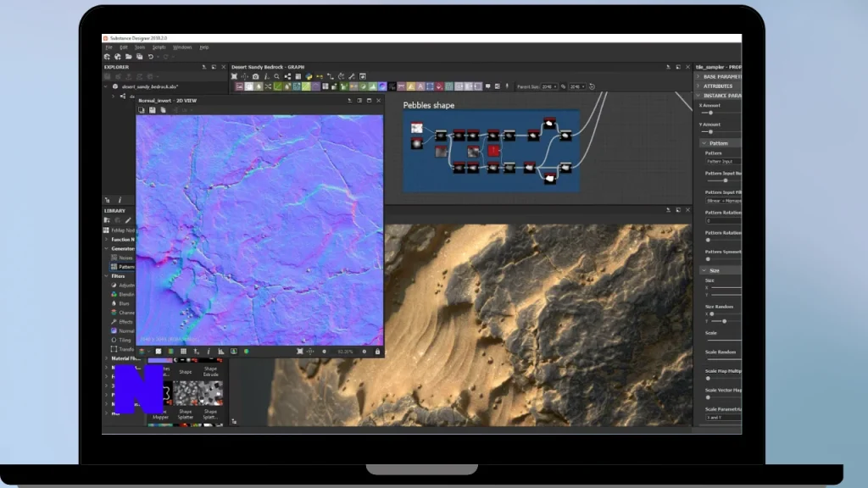Select Adjustments under Filters

pos(123,286)
